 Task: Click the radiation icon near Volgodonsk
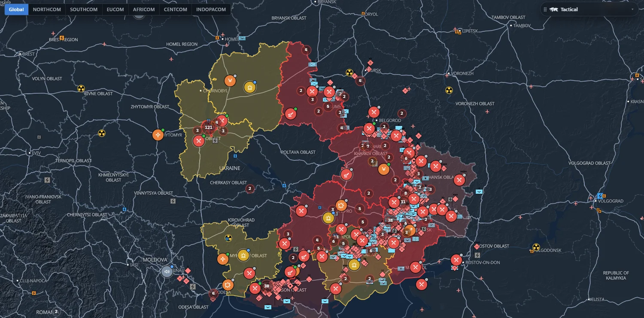coord(536,247)
